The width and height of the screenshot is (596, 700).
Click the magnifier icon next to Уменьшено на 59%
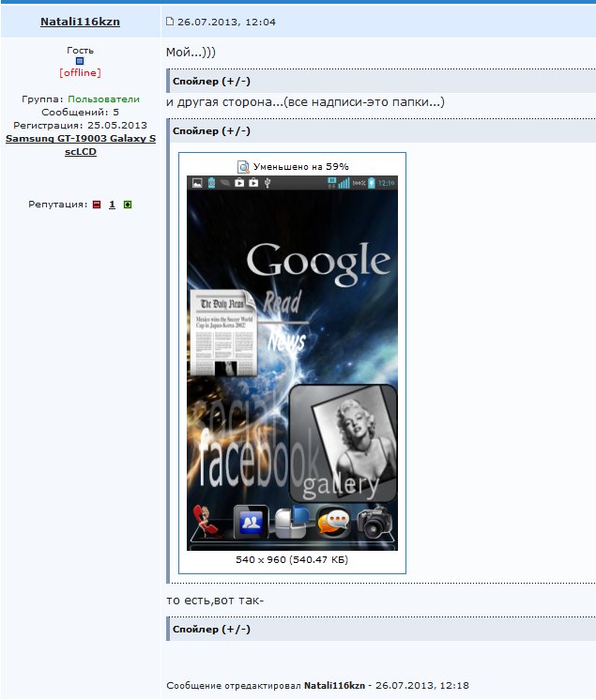[243, 167]
